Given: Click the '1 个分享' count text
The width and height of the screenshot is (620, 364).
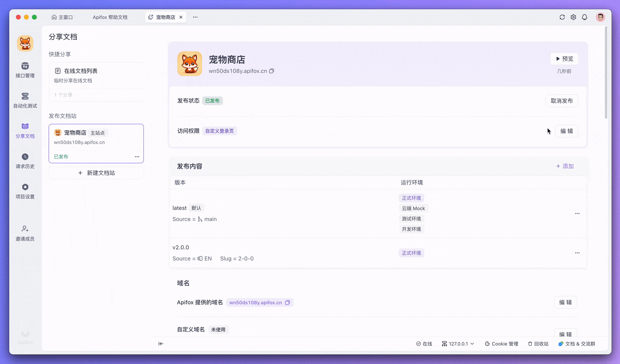Looking at the screenshot, I should coord(63,95).
